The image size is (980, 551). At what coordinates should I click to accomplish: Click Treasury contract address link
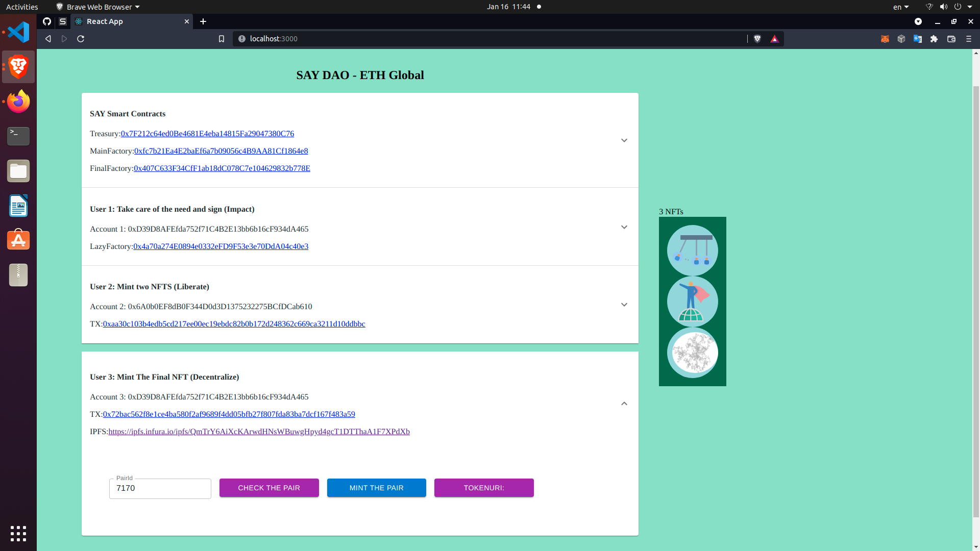[x=207, y=133]
